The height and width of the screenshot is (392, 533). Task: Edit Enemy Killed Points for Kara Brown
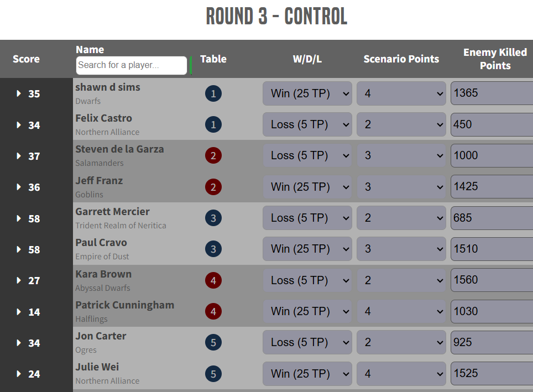pos(492,280)
